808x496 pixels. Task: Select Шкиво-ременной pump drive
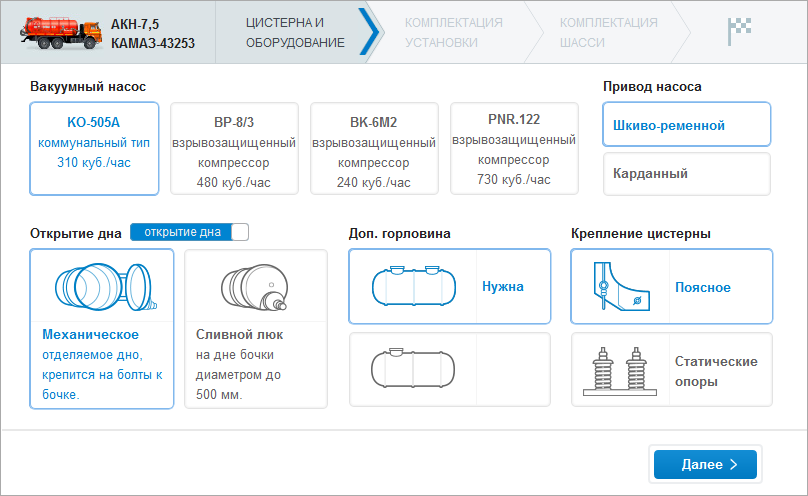click(686, 125)
